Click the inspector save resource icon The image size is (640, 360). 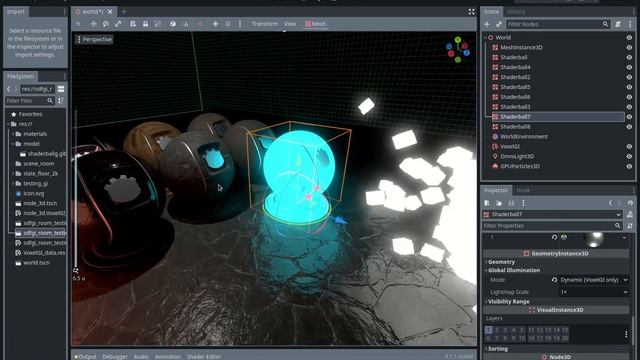coord(511,203)
